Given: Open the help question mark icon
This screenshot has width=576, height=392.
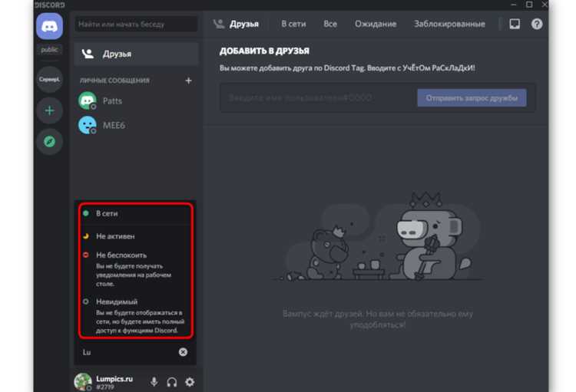Looking at the screenshot, I should [537, 24].
